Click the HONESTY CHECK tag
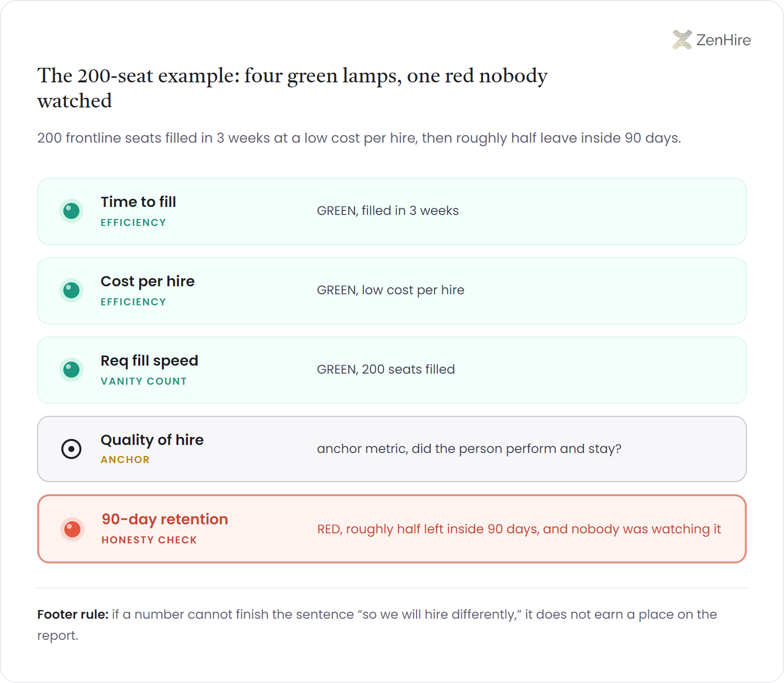784x683 pixels. click(149, 540)
